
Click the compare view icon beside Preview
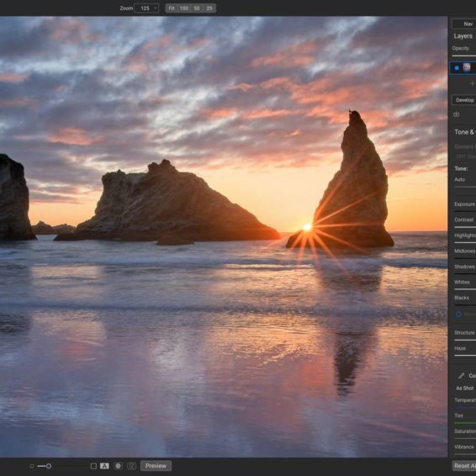pos(132,466)
